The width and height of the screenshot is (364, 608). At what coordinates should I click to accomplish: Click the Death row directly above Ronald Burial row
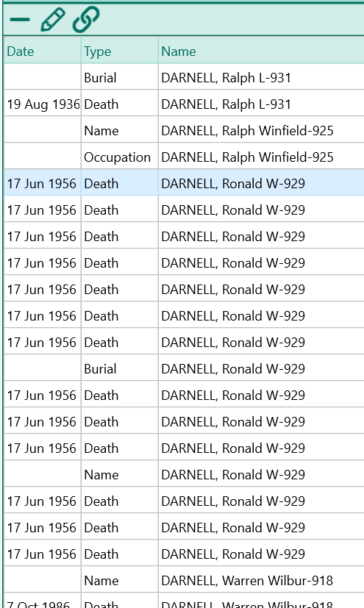(x=184, y=343)
